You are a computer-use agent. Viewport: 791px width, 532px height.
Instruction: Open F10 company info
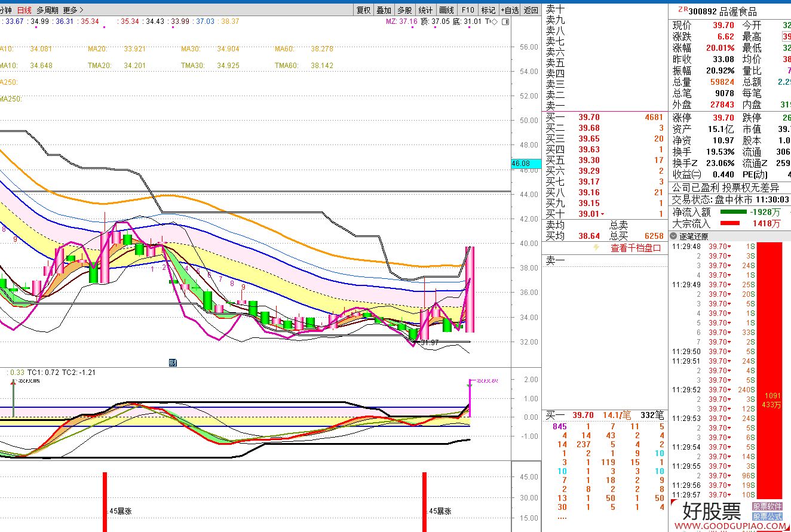point(467,10)
